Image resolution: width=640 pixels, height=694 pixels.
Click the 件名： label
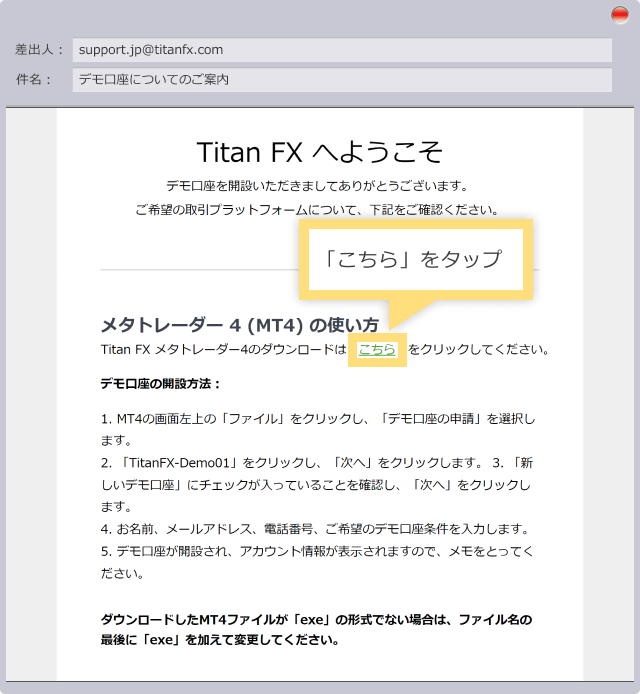(34, 80)
